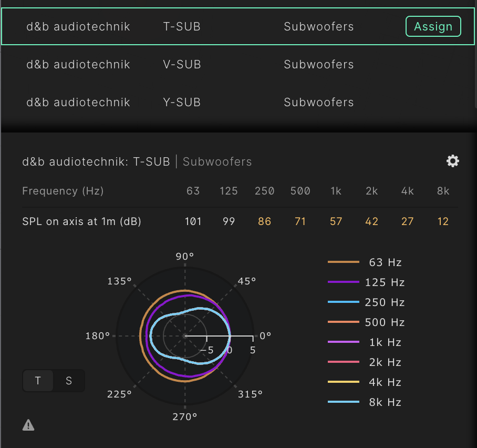Click the 8k SPL value 12
The image size is (477, 448).
click(x=443, y=221)
